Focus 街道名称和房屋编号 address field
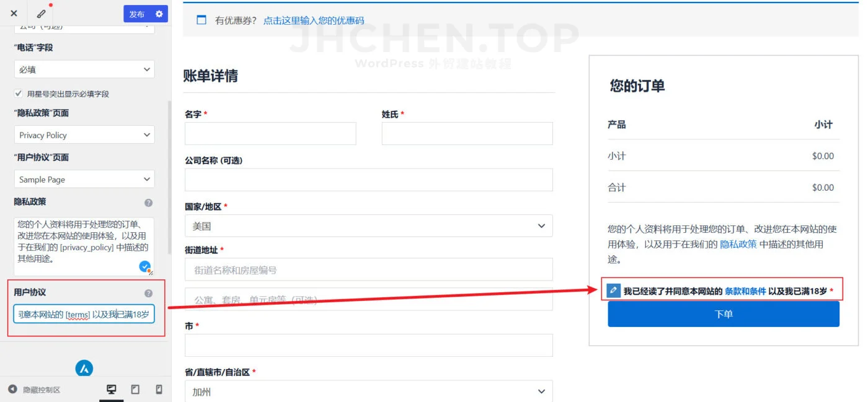 pos(369,269)
